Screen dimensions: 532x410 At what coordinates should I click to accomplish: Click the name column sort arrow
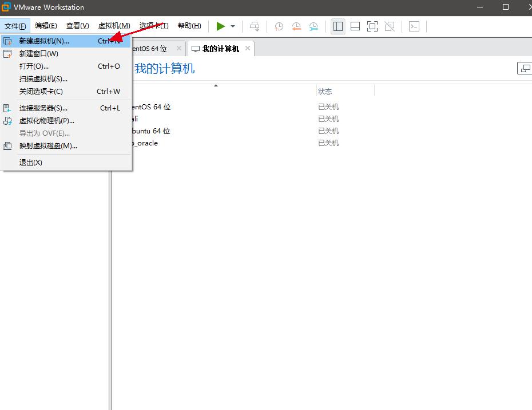[x=216, y=85]
